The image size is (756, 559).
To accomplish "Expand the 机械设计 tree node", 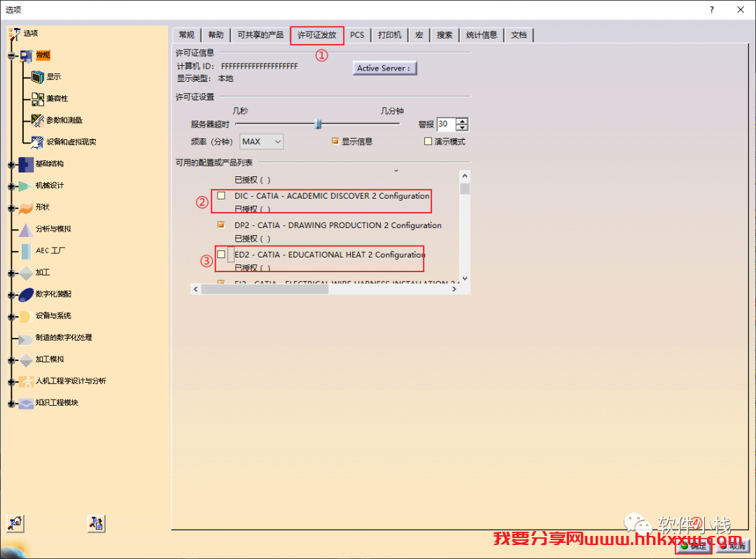I will [x=12, y=187].
